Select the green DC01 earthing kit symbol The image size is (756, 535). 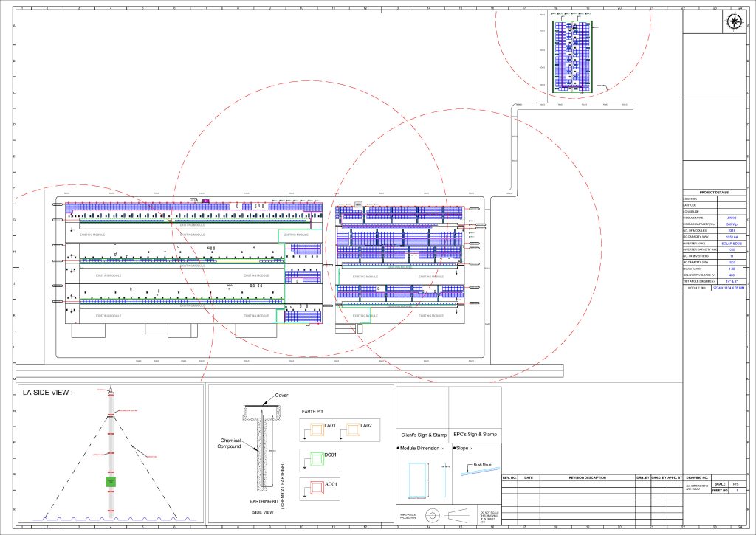pos(317,458)
